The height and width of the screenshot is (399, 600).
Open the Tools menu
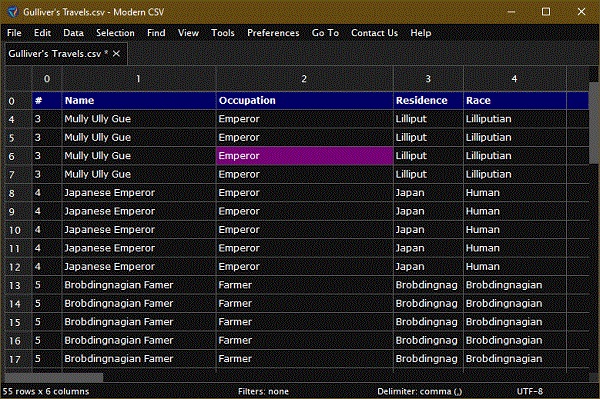(223, 33)
